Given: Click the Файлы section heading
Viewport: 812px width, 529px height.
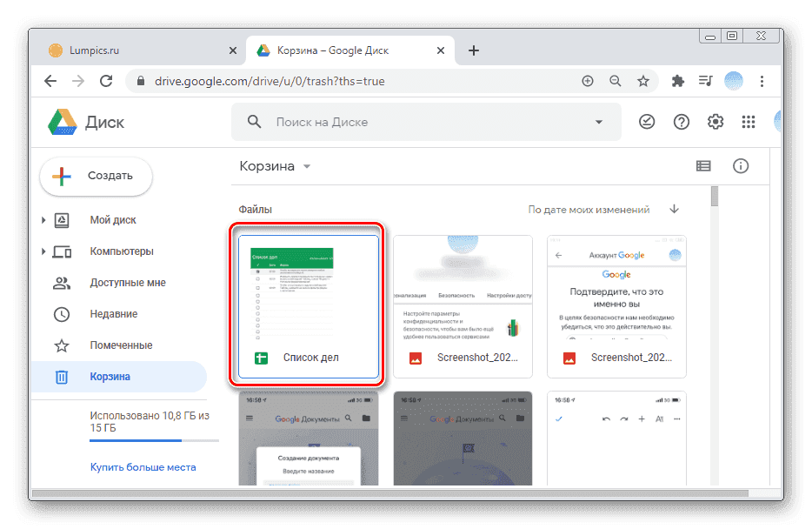Looking at the screenshot, I should coord(255,210).
